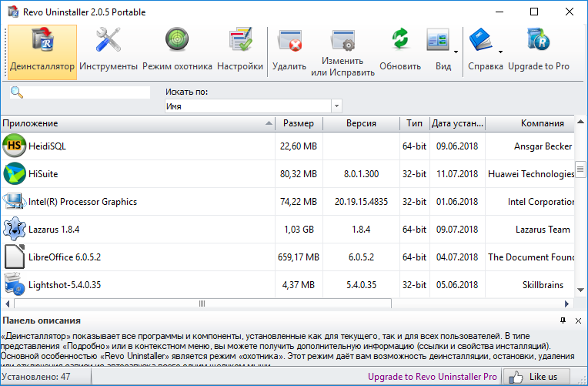
Task: Select the Lazarus 1.8.4 icon
Action: (15, 229)
